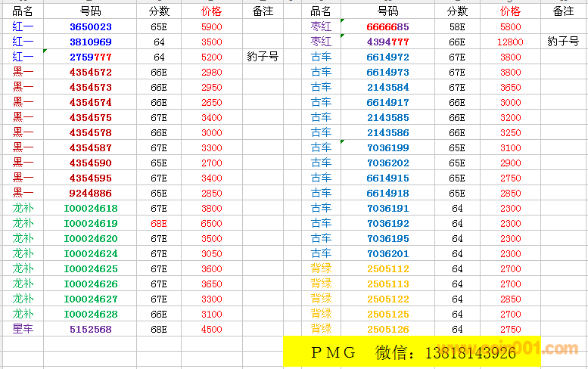Screen dimensions: 588x369
Task: Click the 枣红 cell beside 4394777
Action: click(321, 42)
